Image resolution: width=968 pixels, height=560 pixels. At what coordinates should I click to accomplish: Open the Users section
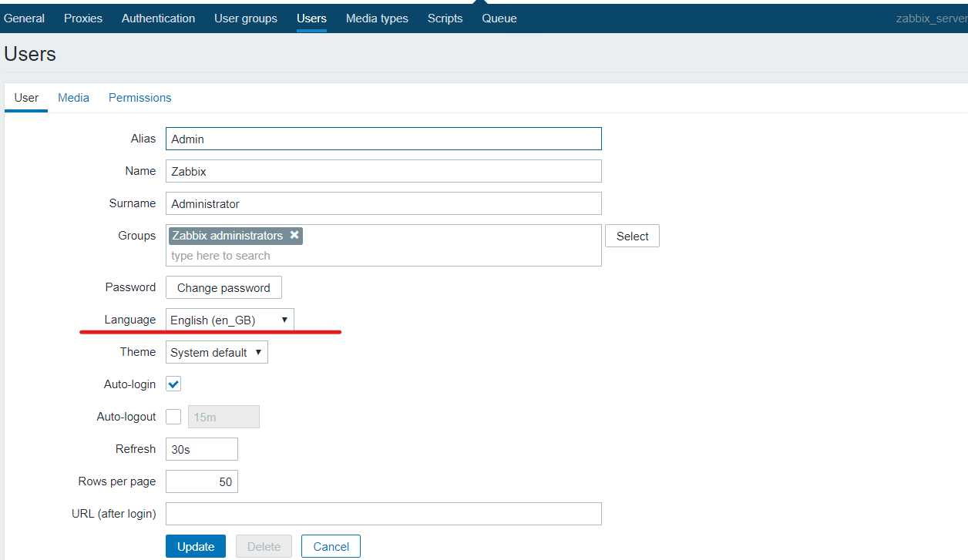(311, 18)
